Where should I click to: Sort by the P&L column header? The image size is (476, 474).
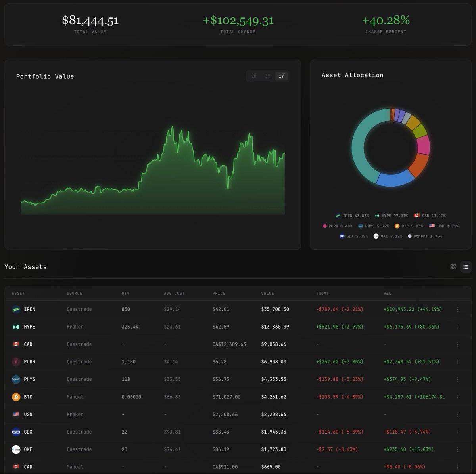click(x=388, y=294)
